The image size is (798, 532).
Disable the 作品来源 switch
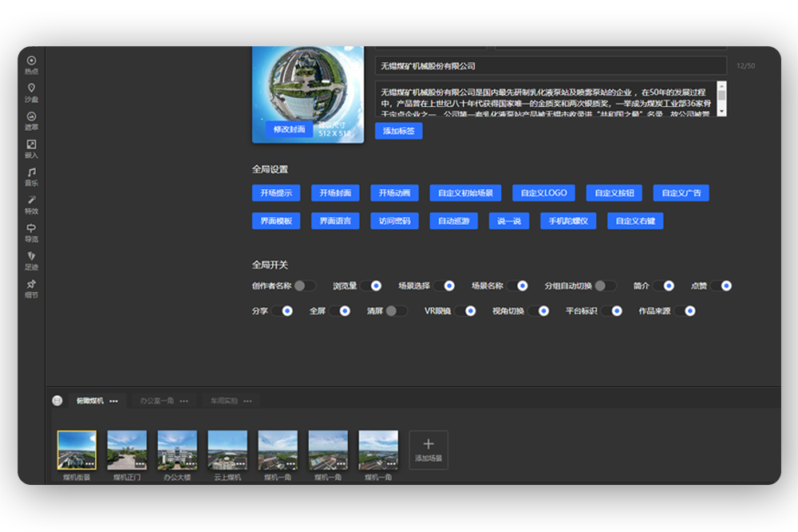[x=685, y=311]
